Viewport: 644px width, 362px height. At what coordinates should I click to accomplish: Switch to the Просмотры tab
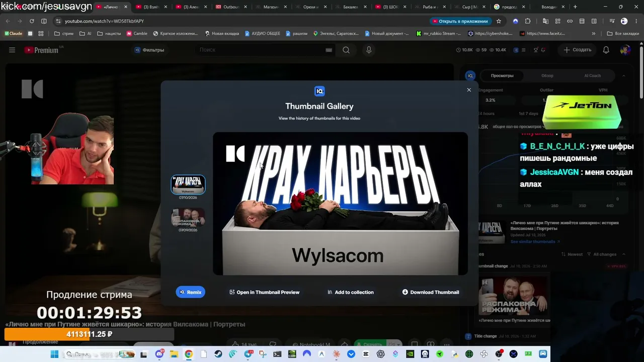pos(502,75)
